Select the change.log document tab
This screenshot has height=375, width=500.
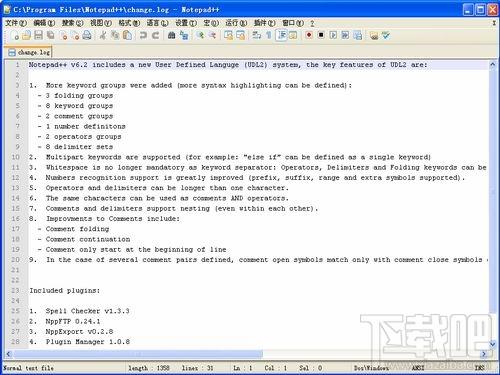29,52
